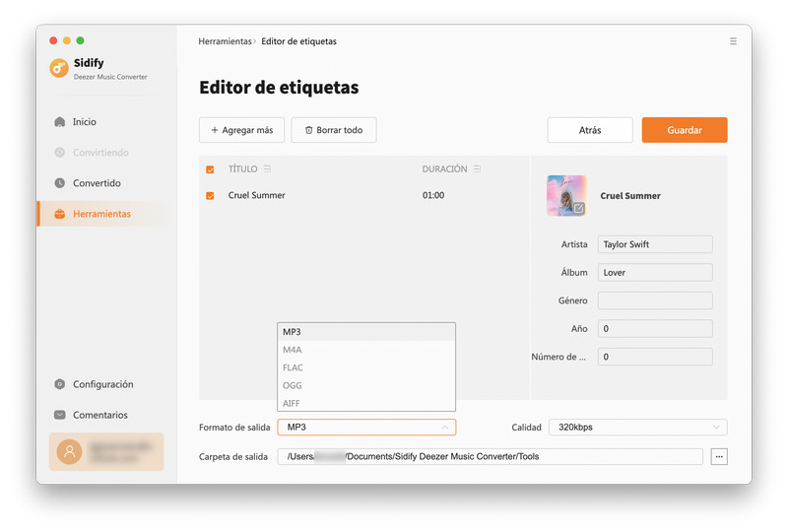This screenshot has width=788, height=532.
Task: Click the empty Género field
Action: tap(655, 300)
